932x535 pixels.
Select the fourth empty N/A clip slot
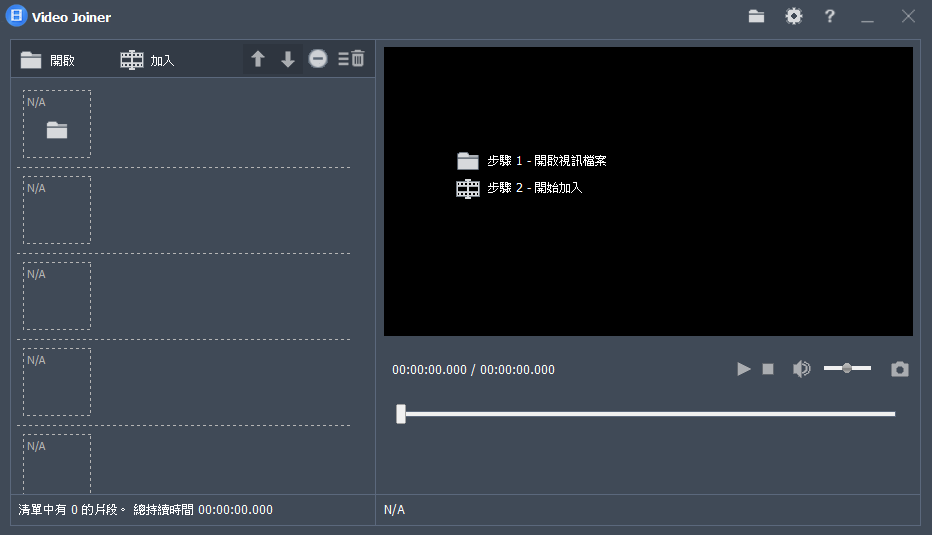coord(57,382)
